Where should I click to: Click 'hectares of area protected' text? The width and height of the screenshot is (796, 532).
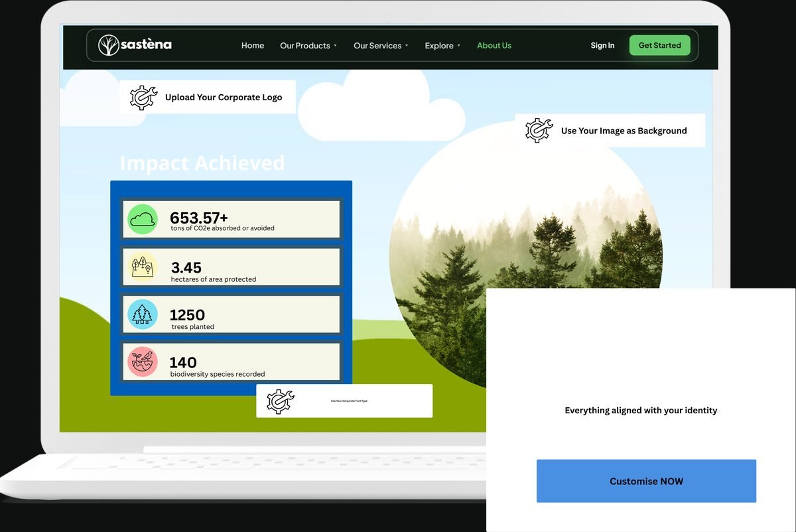click(214, 279)
